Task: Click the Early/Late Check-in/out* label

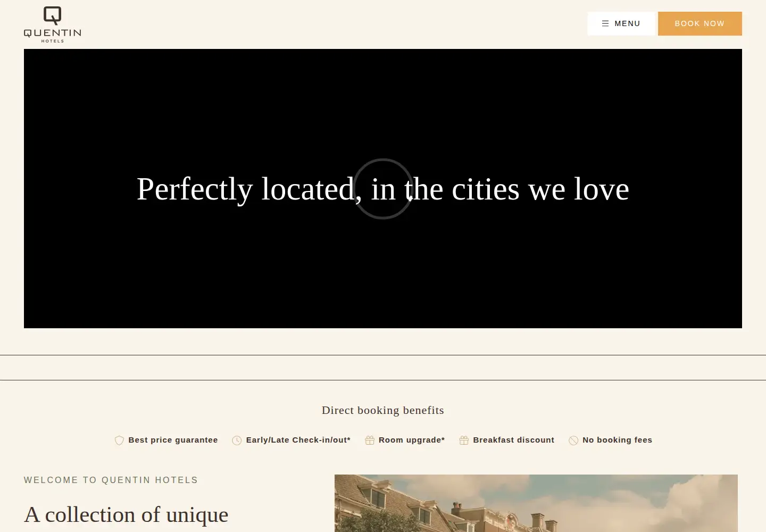Action: (x=298, y=440)
